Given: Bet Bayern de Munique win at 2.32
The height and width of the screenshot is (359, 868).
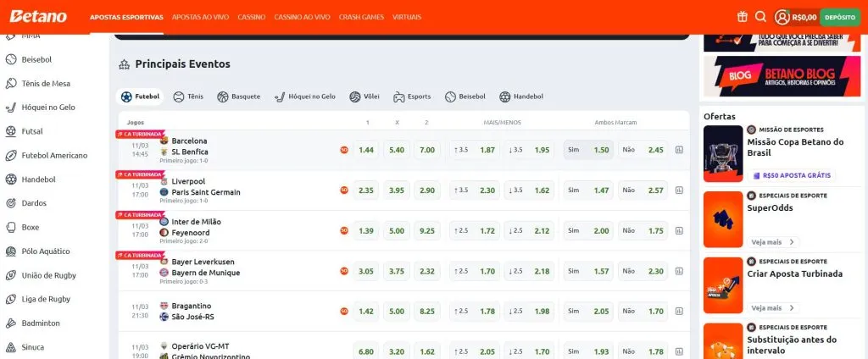Looking at the screenshot, I should tap(427, 271).
